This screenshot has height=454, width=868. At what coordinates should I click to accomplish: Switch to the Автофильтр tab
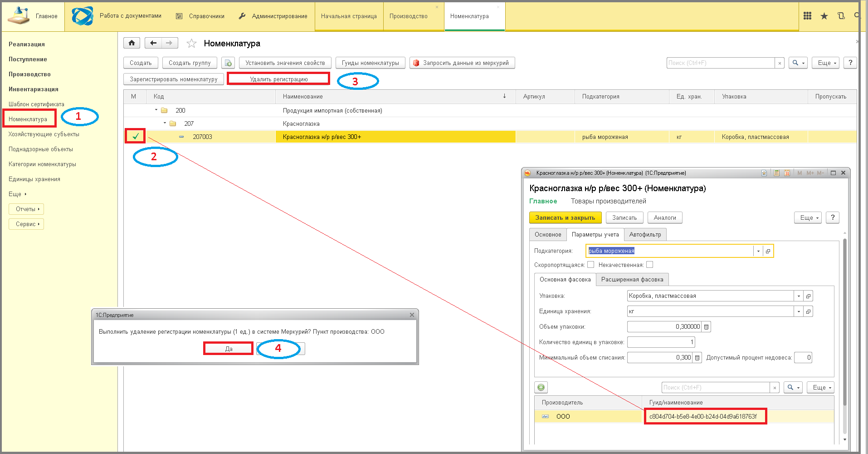coord(645,235)
